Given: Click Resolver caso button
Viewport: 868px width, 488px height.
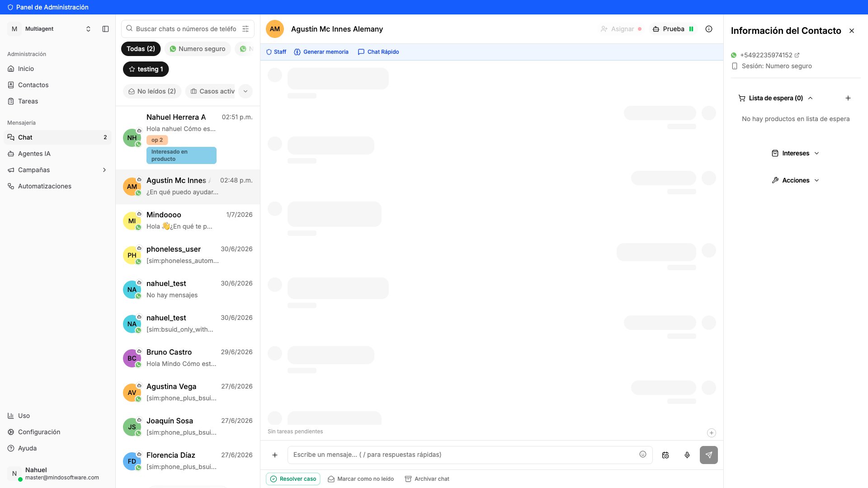Looking at the screenshot, I should tap(293, 479).
